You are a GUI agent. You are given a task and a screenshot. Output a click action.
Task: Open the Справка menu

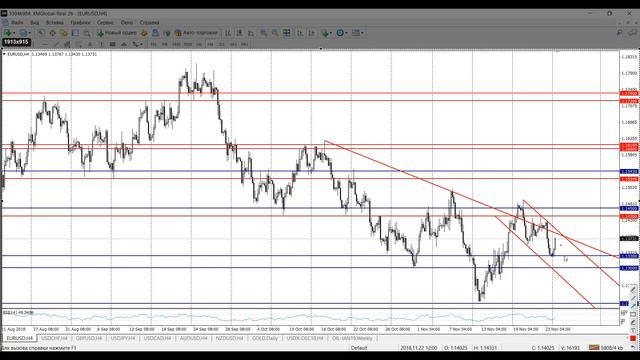tap(149, 22)
